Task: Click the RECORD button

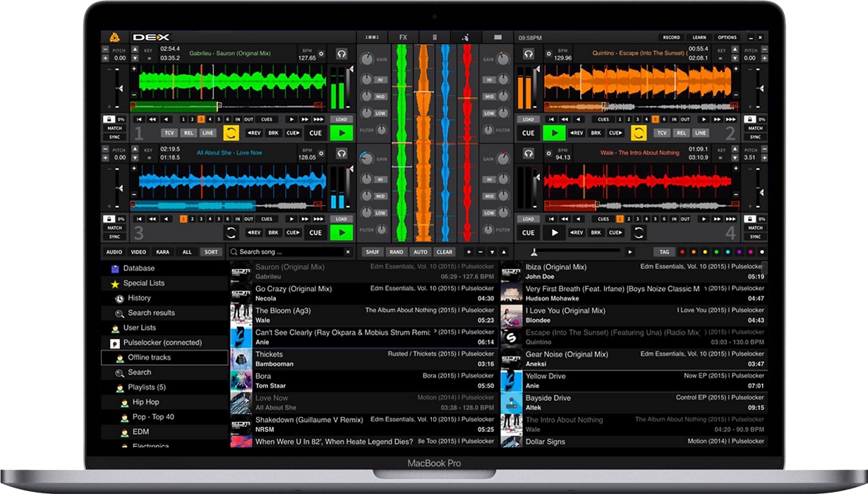Action: click(671, 37)
